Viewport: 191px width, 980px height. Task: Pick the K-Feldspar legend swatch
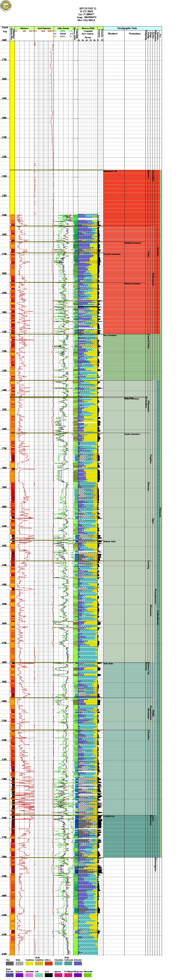click(68, 975)
